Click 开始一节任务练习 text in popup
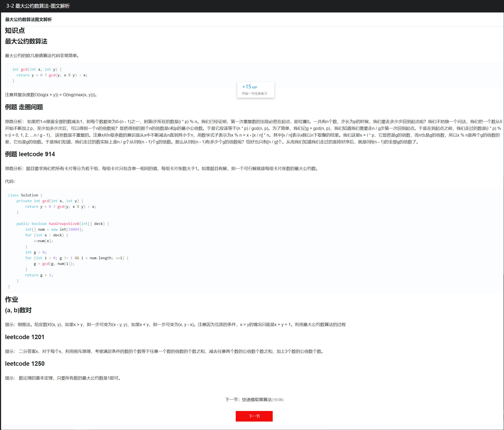Screen dimensions: 504x430 click(254, 93)
